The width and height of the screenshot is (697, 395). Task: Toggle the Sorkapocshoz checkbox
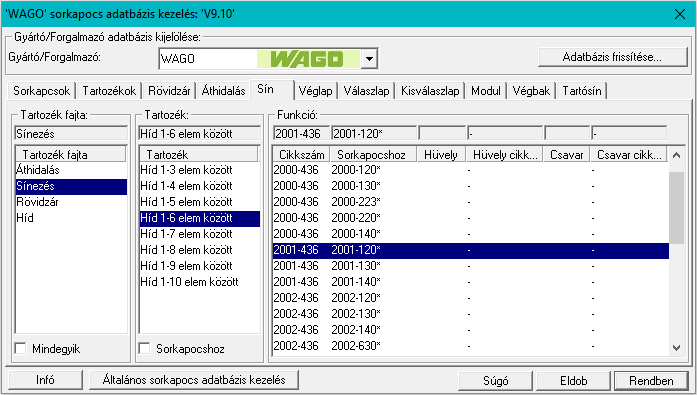[x=144, y=348]
